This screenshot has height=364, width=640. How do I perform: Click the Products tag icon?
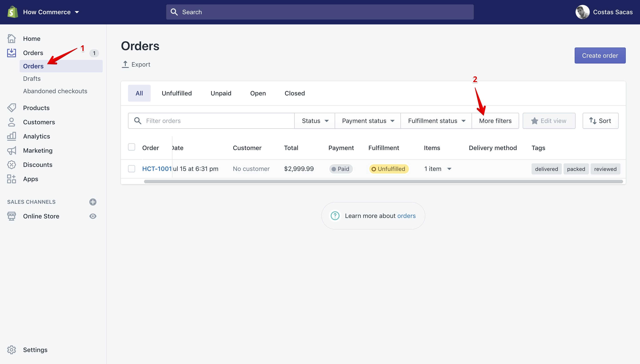pyautogui.click(x=12, y=108)
